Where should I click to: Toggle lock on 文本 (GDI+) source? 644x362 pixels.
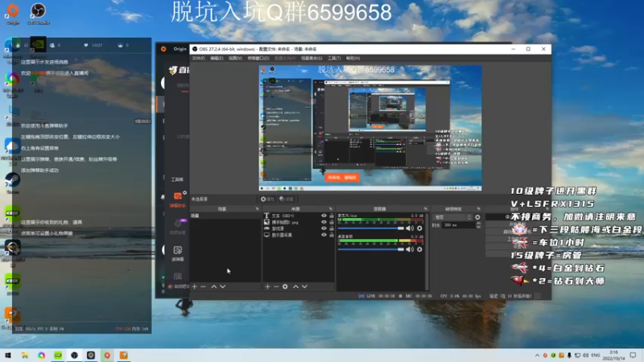coord(332,216)
